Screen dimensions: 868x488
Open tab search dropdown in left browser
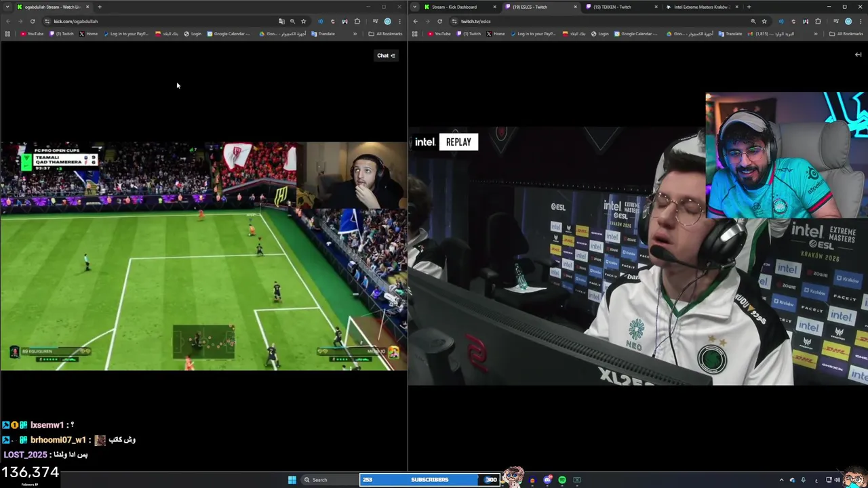coord(7,7)
